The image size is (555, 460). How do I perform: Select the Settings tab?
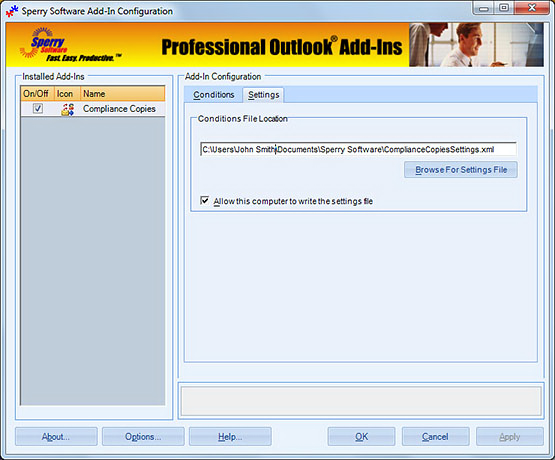[263, 95]
